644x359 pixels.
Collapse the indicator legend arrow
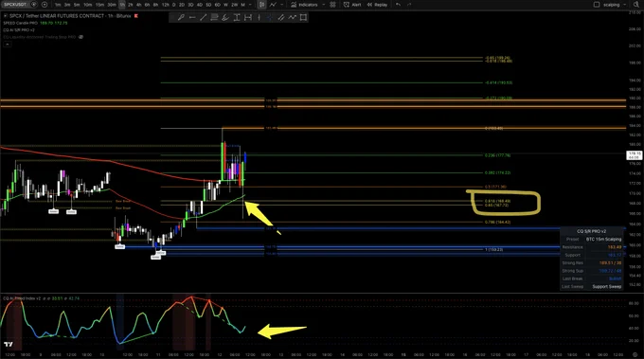point(8,44)
